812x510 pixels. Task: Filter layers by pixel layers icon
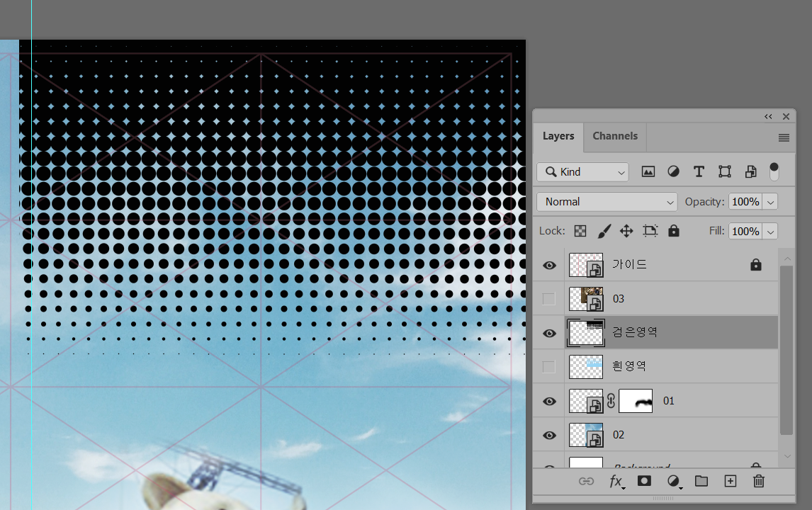tap(648, 172)
